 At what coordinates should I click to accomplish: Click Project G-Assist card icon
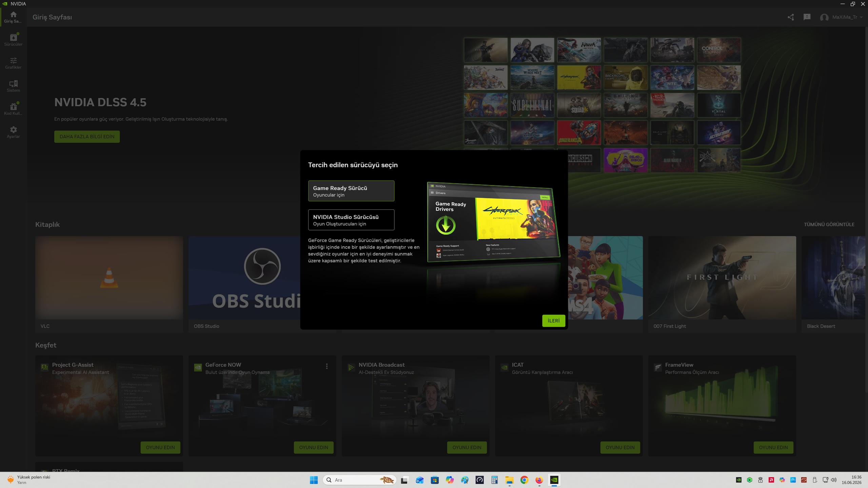pos(44,367)
